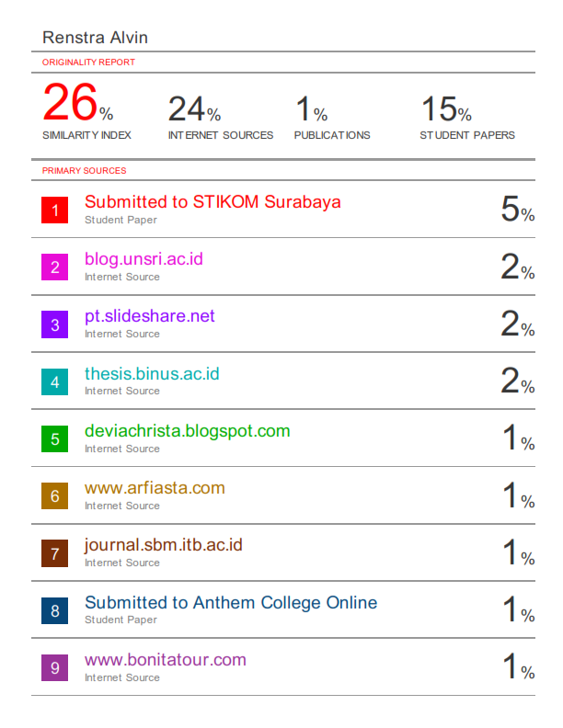
Task: Open the Submitted to STIKOM Surabaya source
Action: click(213, 201)
